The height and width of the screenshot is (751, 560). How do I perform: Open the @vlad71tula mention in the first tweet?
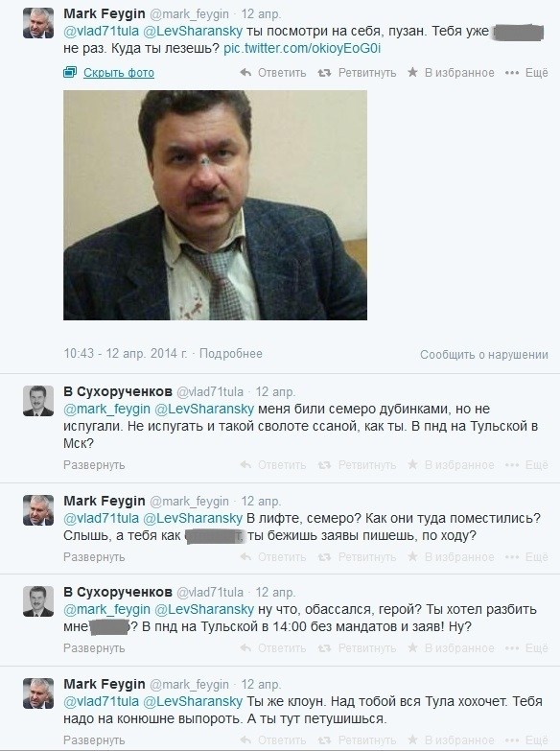point(101,31)
